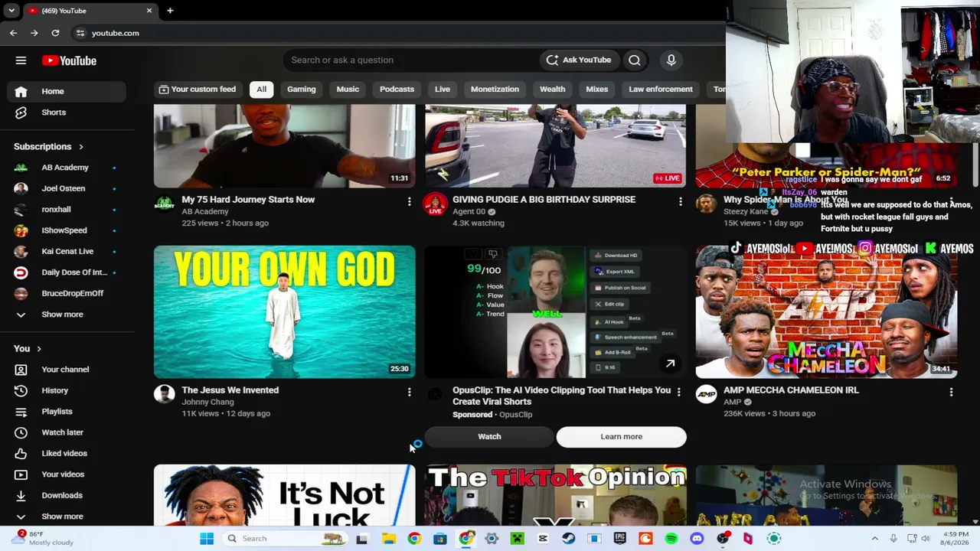Go to Home in the sidebar
This screenshot has height=551, width=980.
67,91
